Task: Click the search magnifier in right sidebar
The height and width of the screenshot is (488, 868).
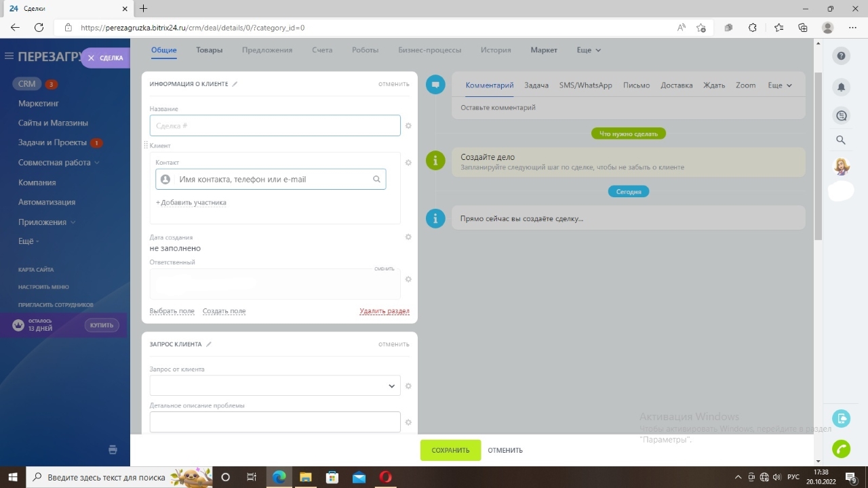Action: click(841, 140)
